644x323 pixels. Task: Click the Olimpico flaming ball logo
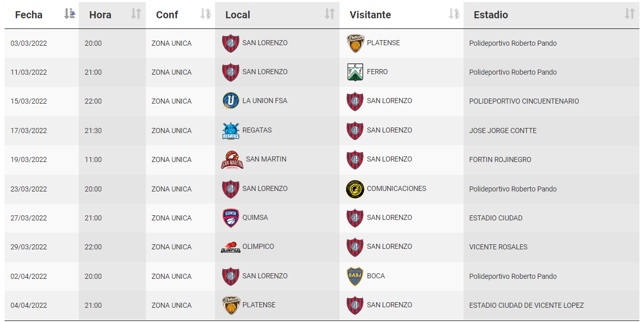(x=231, y=247)
